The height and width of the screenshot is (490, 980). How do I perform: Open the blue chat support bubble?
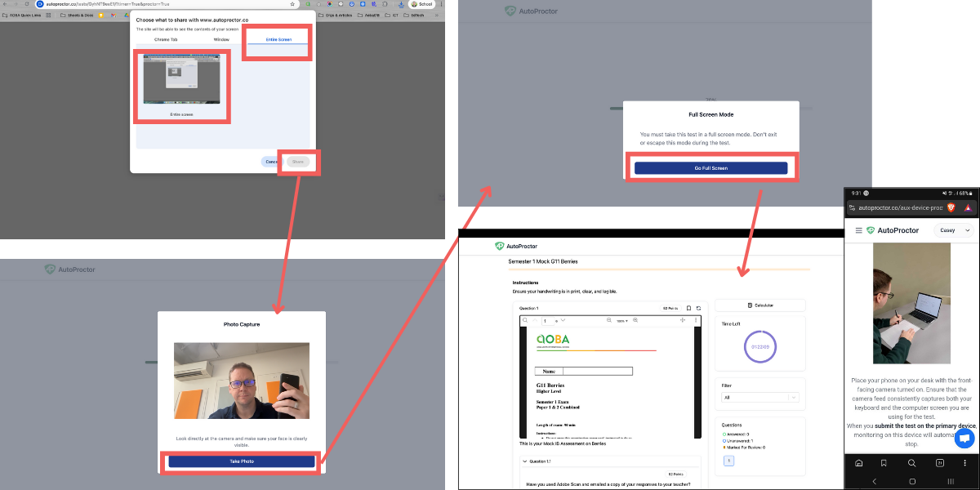pyautogui.click(x=964, y=438)
